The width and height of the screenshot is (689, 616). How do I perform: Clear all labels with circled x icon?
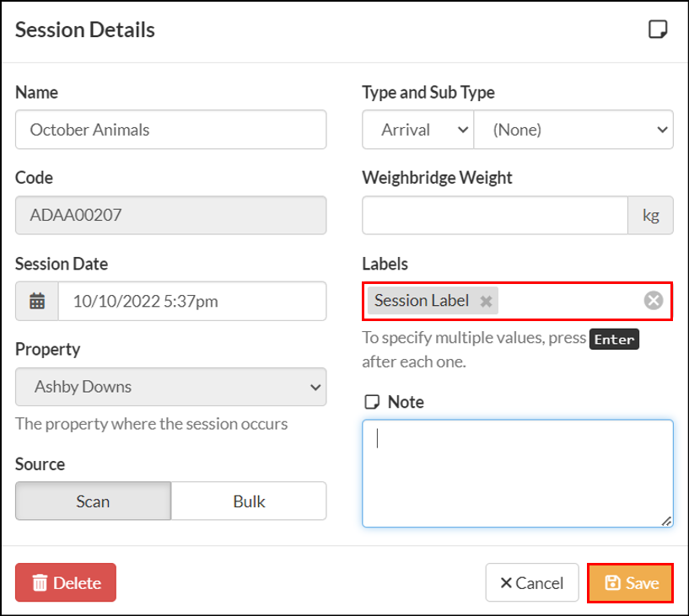(654, 301)
